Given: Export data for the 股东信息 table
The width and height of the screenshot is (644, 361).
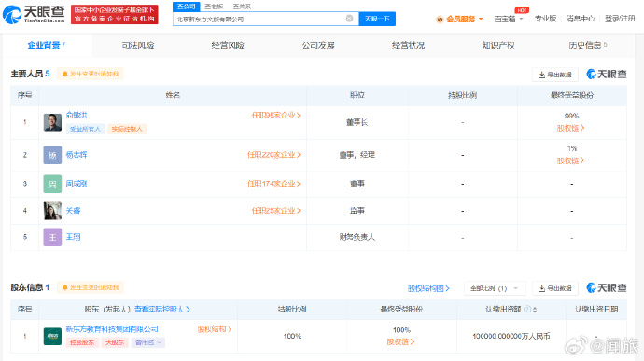Looking at the screenshot, I should (x=555, y=288).
